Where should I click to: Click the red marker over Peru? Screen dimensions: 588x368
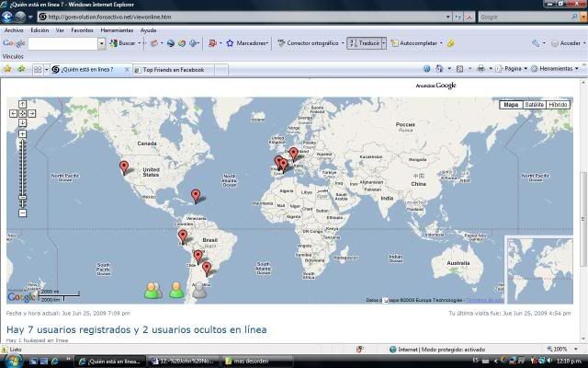(x=183, y=237)
